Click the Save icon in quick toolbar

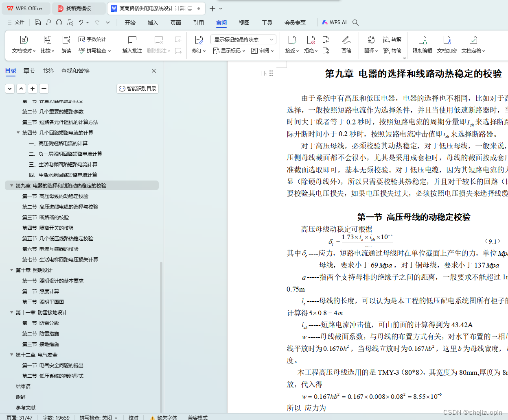(38, 22)
